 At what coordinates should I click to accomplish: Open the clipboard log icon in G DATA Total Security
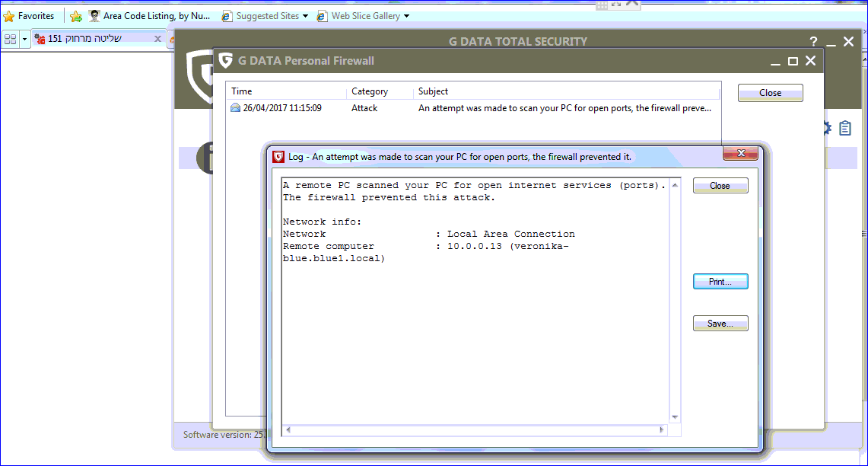coord(845,128)
